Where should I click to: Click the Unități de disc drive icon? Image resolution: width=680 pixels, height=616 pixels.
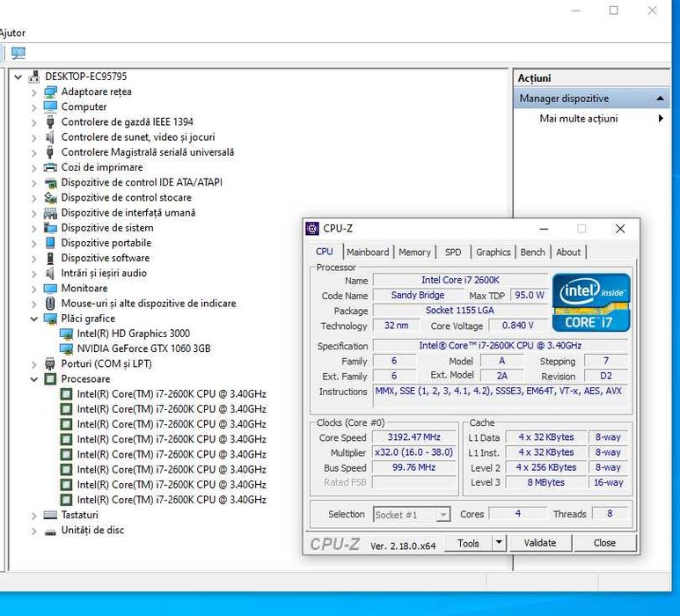click(50, 531)
